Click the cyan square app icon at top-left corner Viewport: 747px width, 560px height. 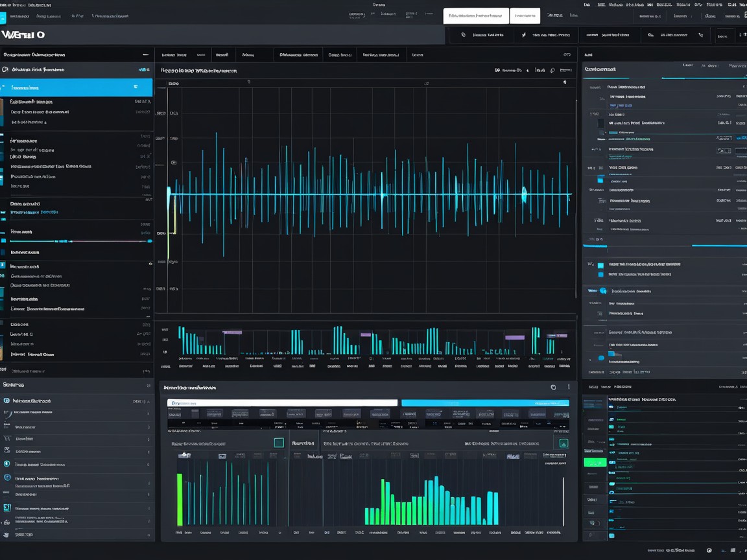click(x=3, y=17)
